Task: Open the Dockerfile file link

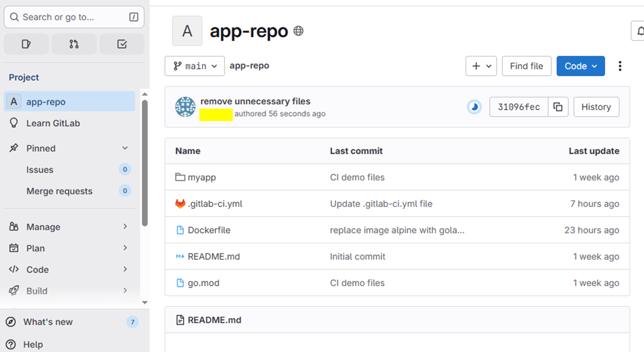Action: (x=209, y=230)
